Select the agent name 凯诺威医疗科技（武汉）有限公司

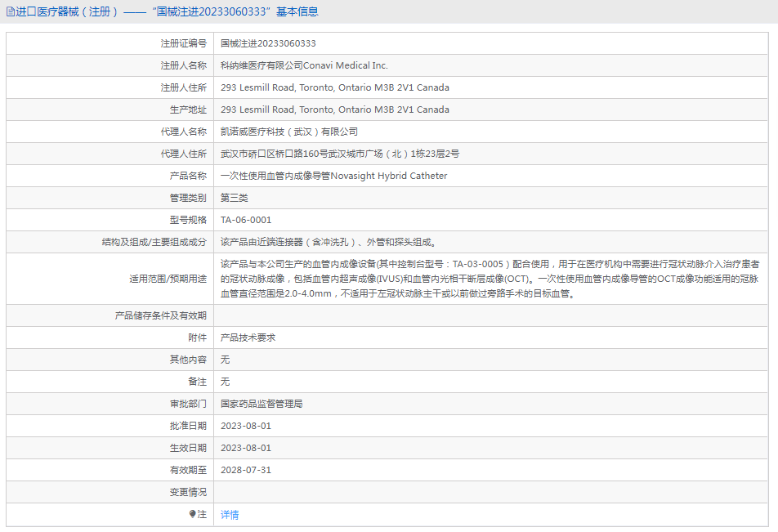[x=289, y=132]
